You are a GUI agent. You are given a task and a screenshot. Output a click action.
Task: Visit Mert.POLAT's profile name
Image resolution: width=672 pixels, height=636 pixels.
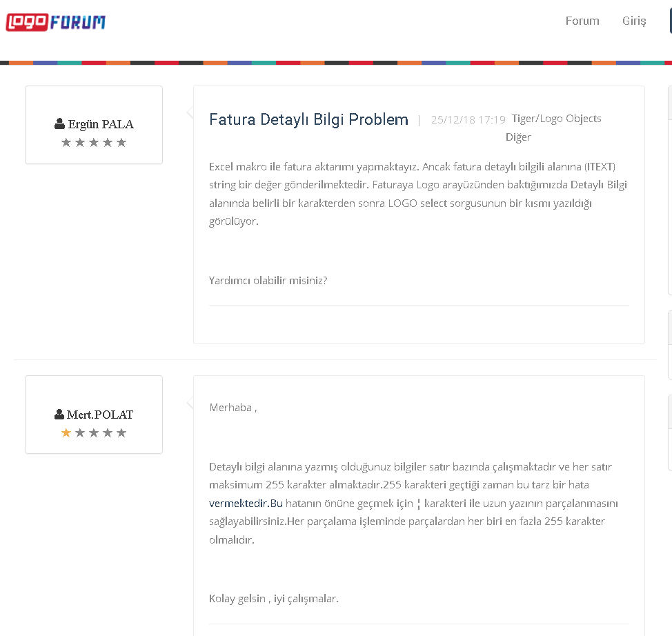[x=100, y=415]
